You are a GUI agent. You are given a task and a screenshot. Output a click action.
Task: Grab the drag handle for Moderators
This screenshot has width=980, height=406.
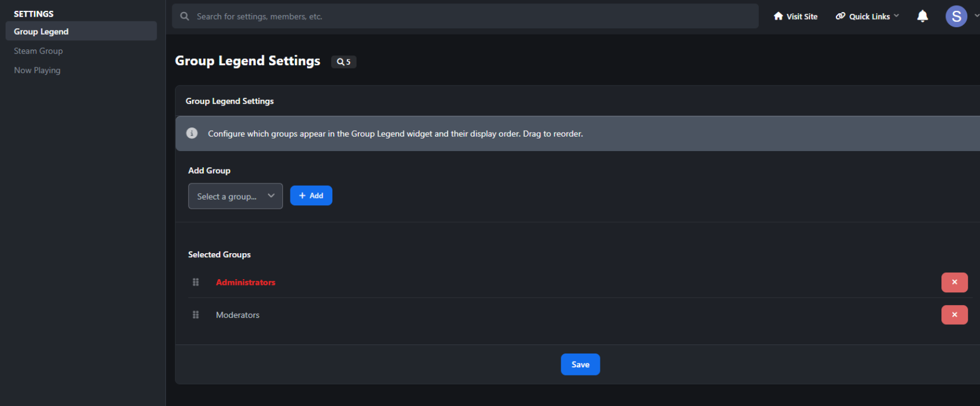(196, 315)
